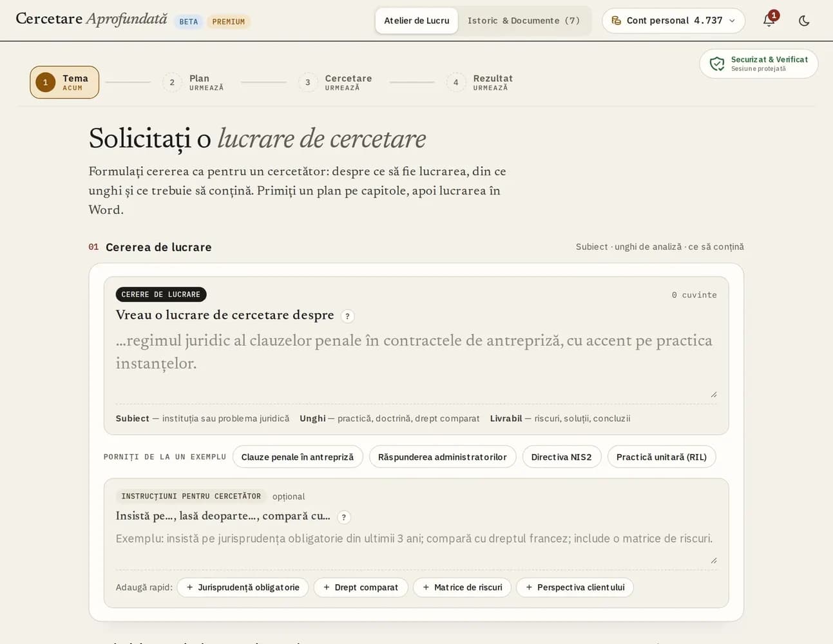Pick the Directiva NIS2 example chip

[562, 457]
